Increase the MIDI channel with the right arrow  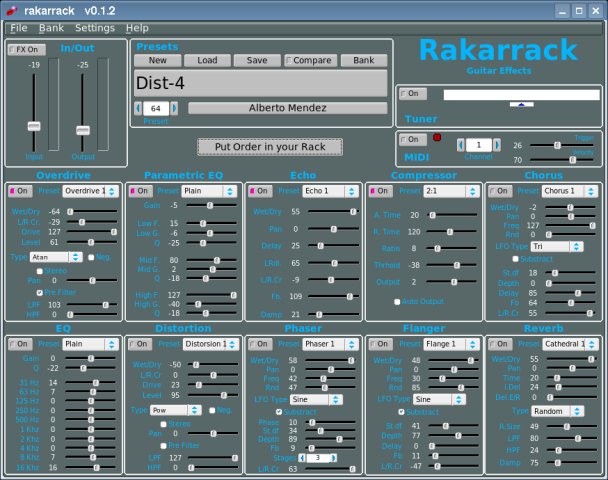point(497,145)
